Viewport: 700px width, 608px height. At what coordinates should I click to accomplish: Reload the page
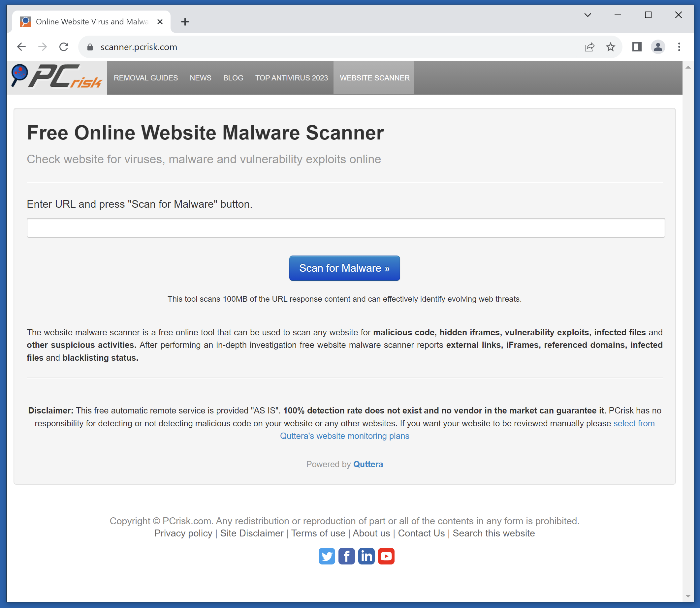64,47
